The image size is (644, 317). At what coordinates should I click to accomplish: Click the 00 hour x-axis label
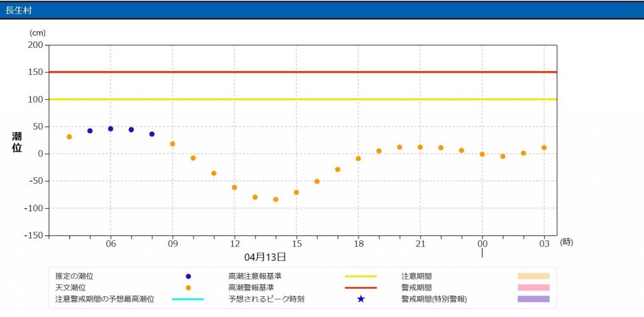pos(482,244)
